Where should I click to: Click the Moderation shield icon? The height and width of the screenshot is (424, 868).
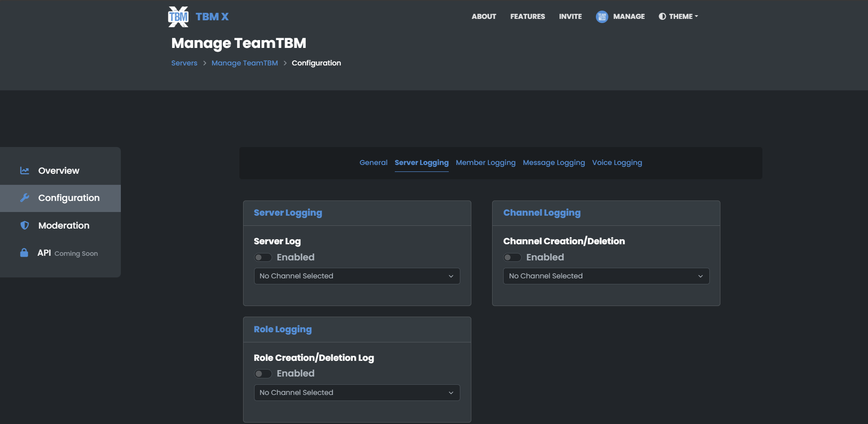25,225
